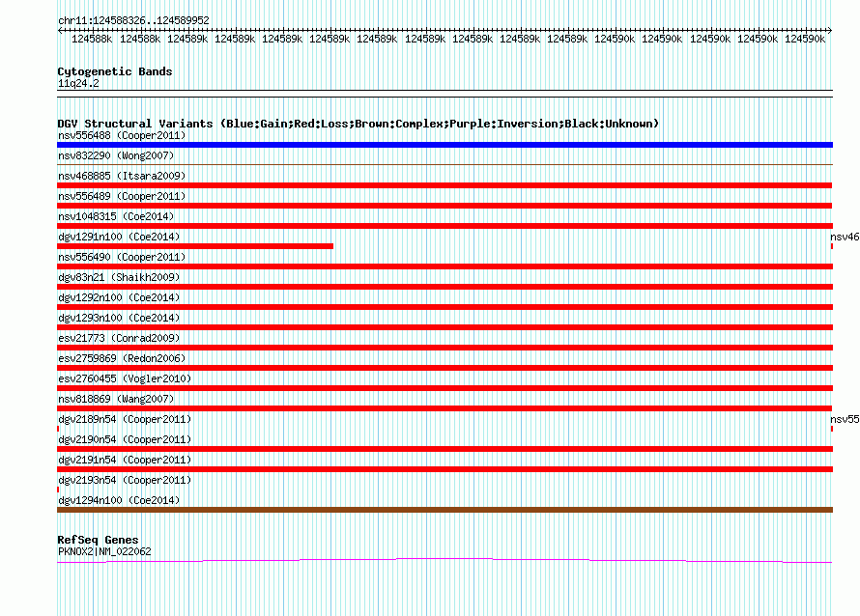
Task: Select the red bar under nsv556490
Action: [444, 266]
